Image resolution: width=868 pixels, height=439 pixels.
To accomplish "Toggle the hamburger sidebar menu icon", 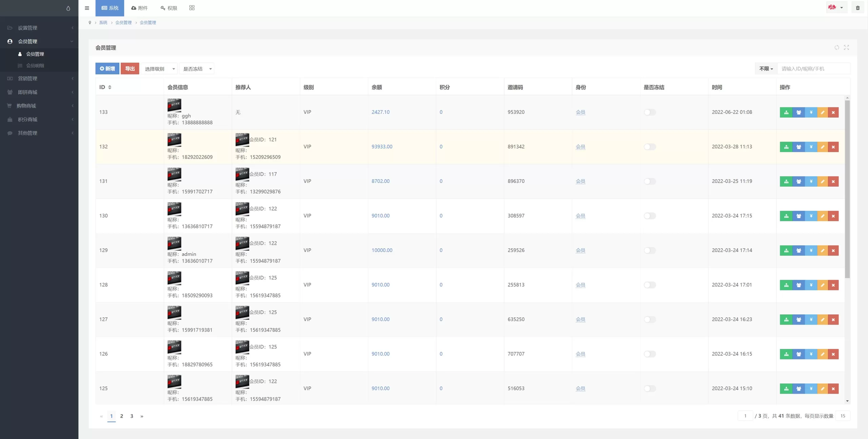I will point(87,8).
